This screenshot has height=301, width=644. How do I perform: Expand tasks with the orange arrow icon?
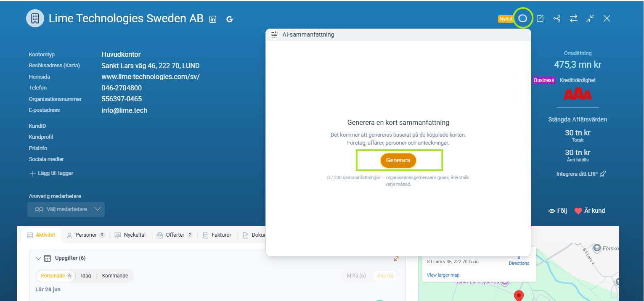tap(396, 259)
